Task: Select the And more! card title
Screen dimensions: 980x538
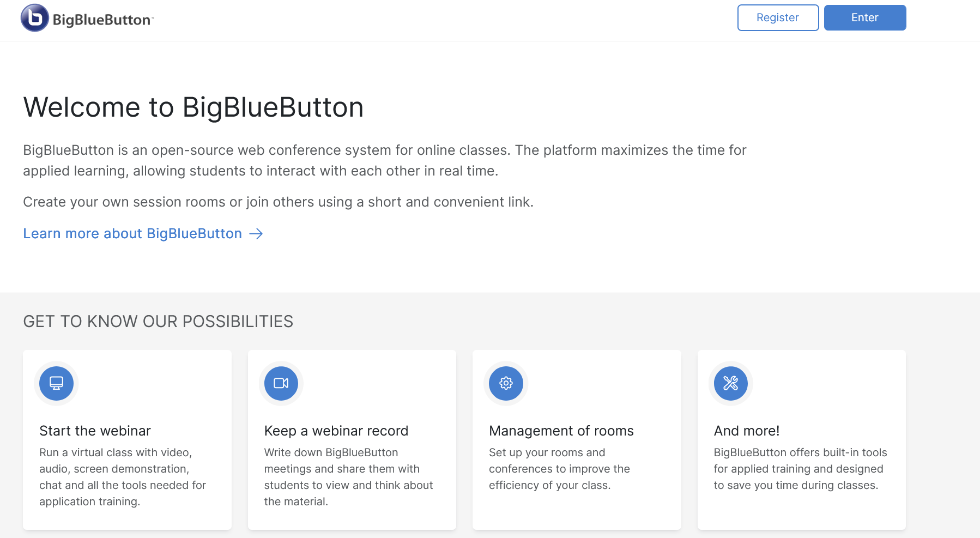Action: click(746, 431)
